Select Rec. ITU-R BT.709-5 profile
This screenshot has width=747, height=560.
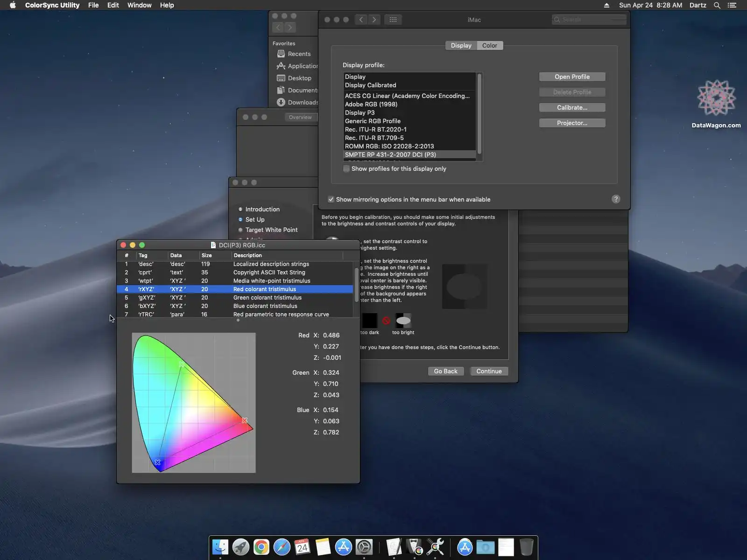click(x=409, y=138)
